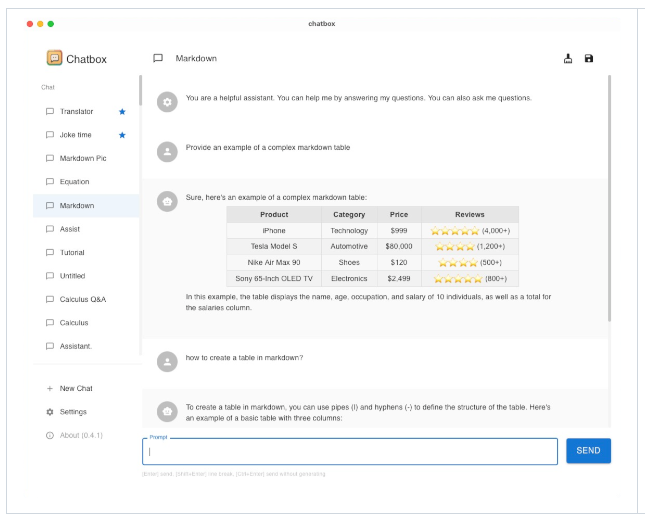Focus the Prompt input field
The height and width of the screenshot is (522, 645).
tap(350, 452)
